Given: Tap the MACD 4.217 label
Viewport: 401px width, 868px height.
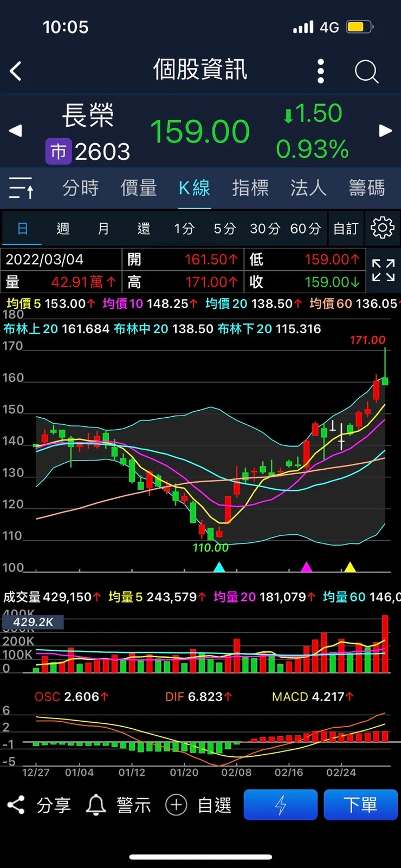Looking at the screenshot, I should coord(313,697).
